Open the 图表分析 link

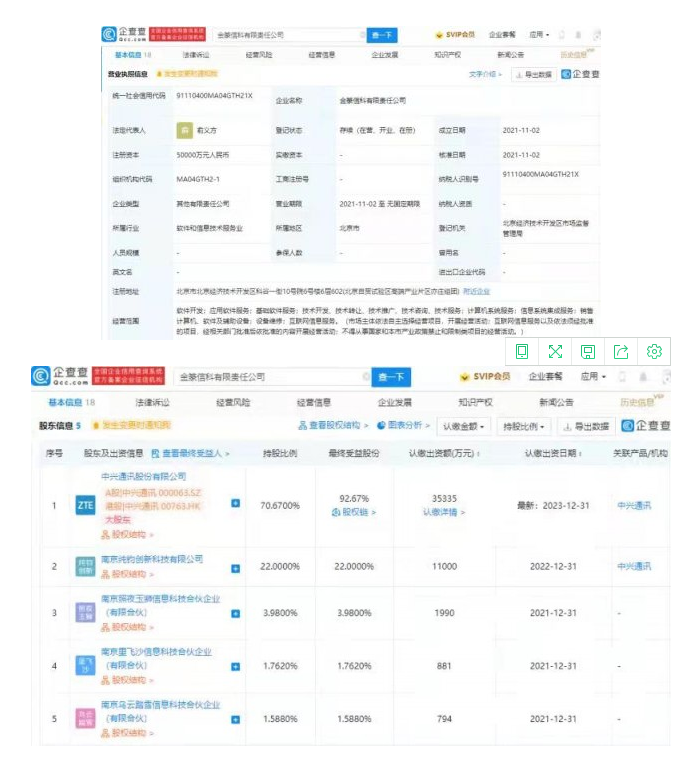[403, 425]
